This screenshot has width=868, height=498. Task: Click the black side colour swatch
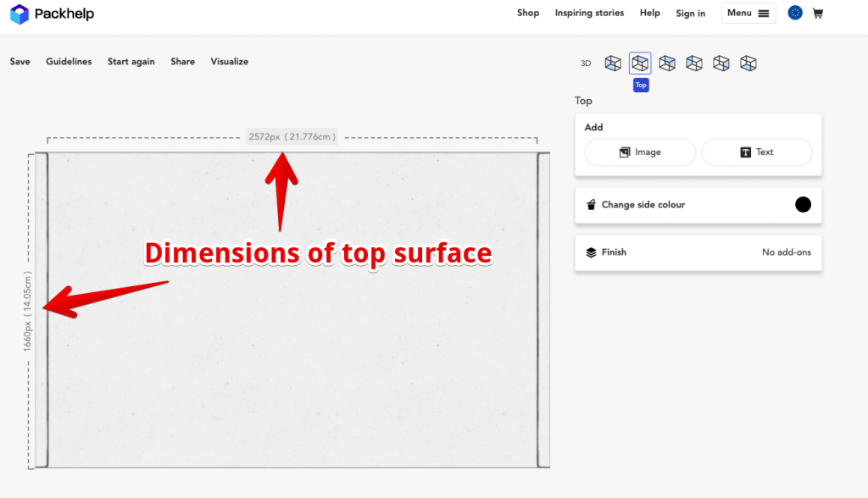(803, 204)
